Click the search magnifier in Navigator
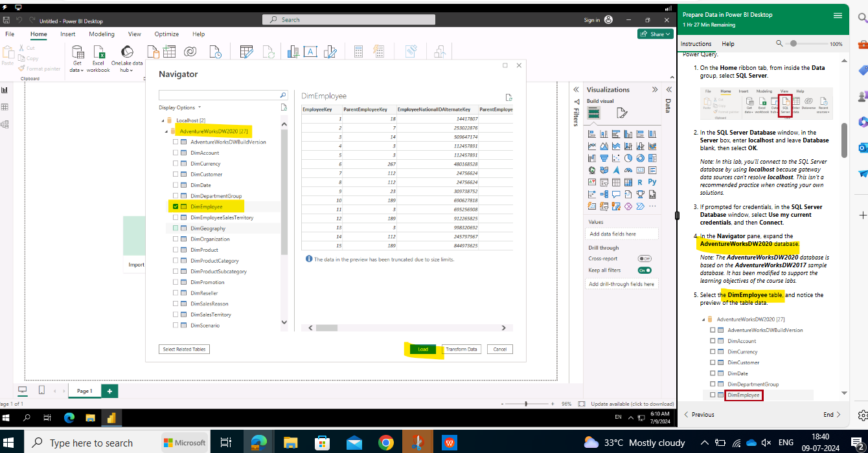The width and height of the screenshot is (868, 453). pos(282,95)
